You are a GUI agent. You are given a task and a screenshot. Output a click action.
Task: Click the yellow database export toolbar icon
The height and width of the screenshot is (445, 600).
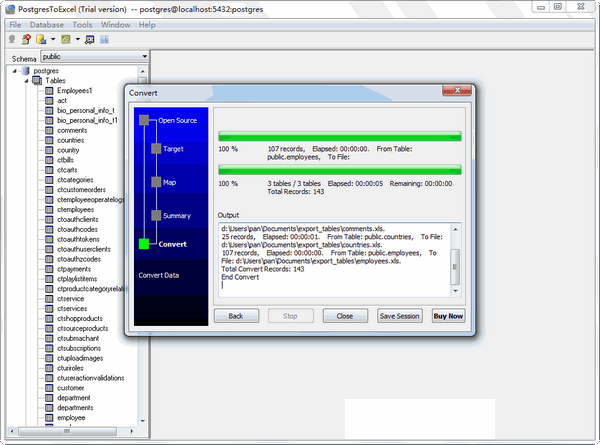(41, 39)
